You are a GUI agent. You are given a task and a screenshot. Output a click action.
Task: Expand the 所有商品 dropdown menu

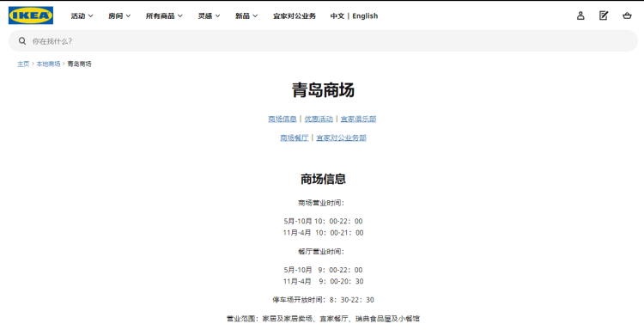point(164,15)
